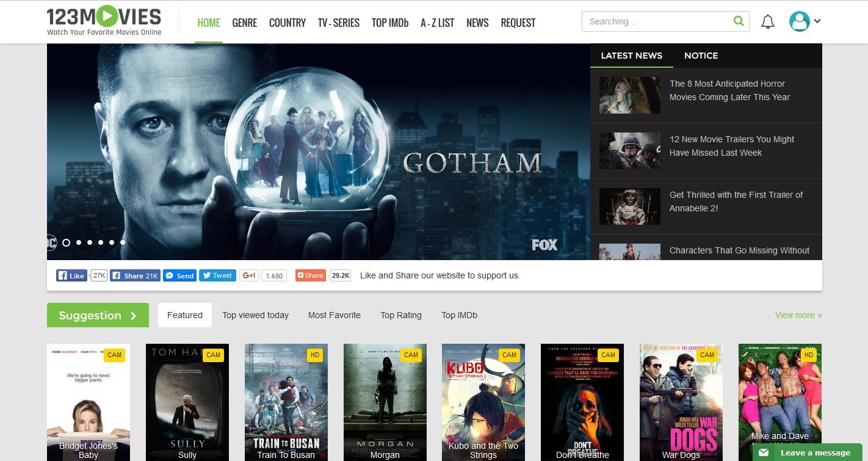
Task: Open the Kubo and the Two Strings poster
Action: (x=483, y=402)
